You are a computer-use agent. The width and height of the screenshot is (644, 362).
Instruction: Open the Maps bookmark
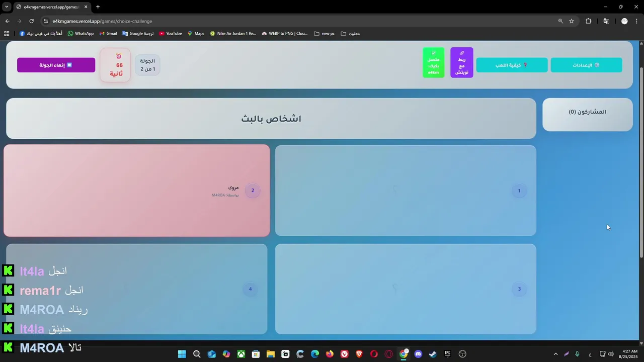196,34
